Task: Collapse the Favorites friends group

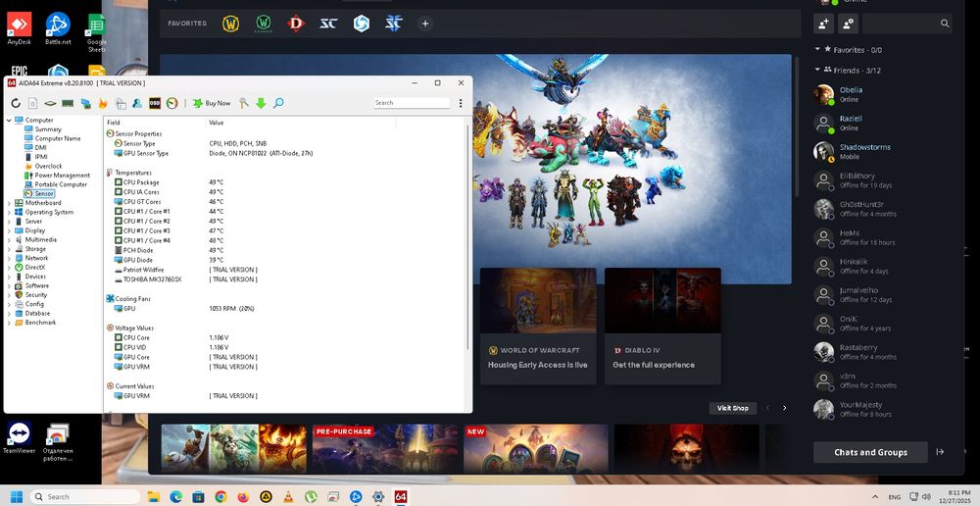Action: coord(817,49)
